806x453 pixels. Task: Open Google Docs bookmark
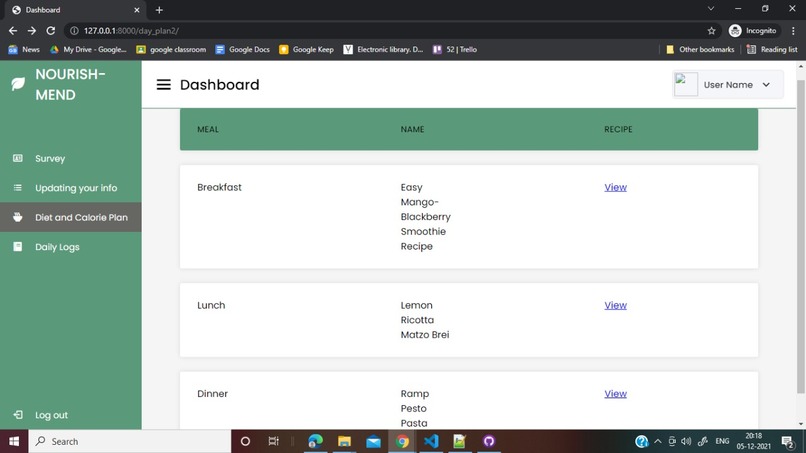[243, 49]
